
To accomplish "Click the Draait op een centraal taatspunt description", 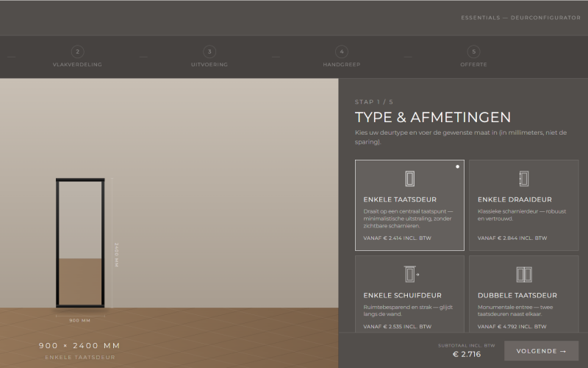I will (408, 219).
